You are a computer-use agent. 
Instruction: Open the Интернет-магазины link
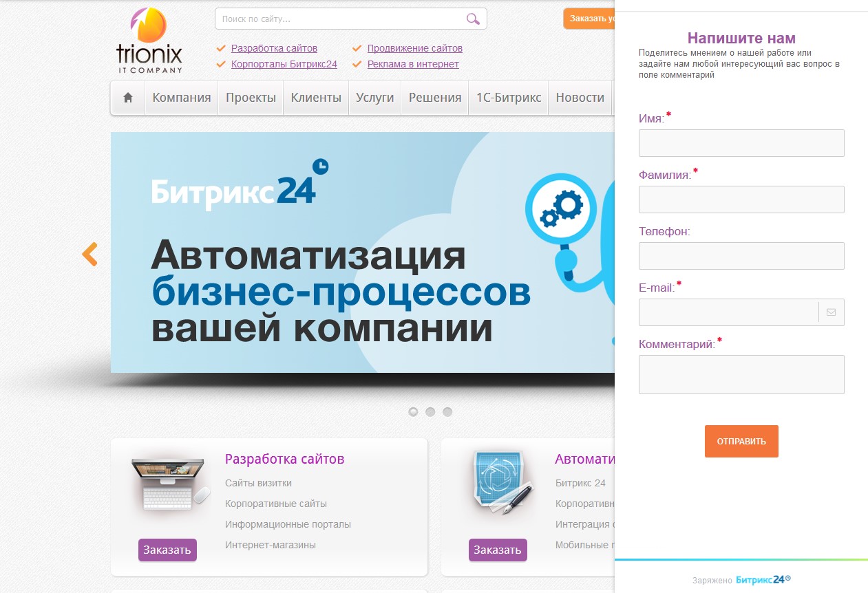click(x=271, y=545)
